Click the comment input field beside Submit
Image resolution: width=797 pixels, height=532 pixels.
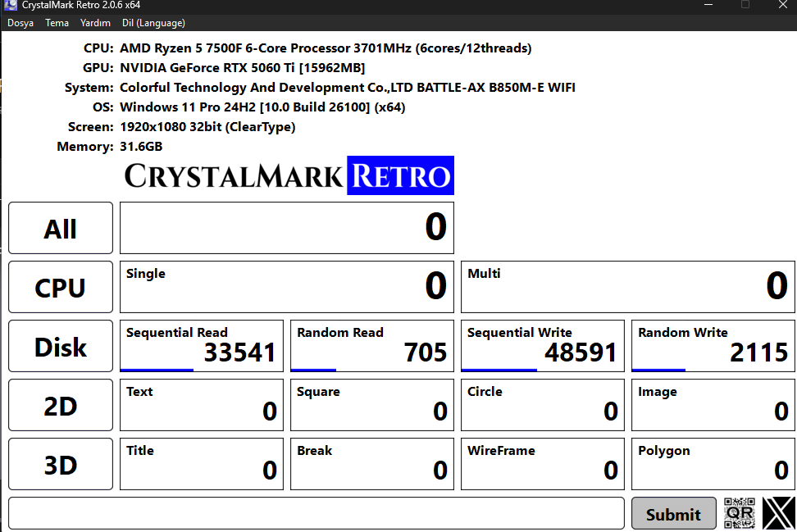tap(317, 513)
